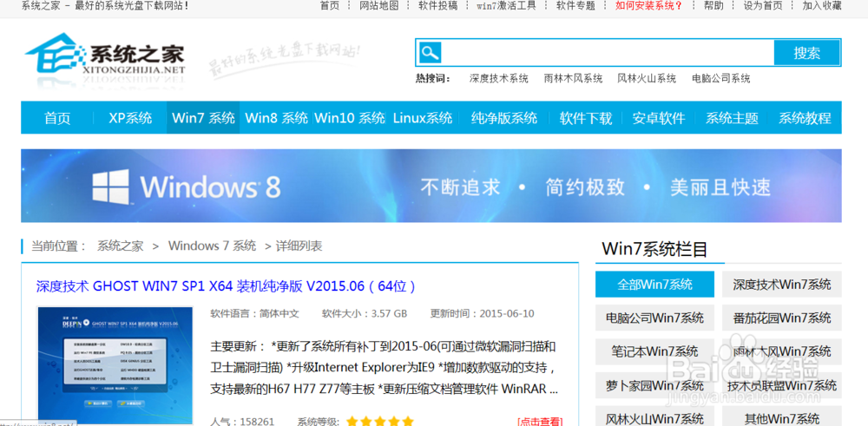Image resolution: width=868 pixels, height=426 pixels.
Task: Open the 深度技术 GHOST WIN7 SP1 X64 title link
Action: [226, 286]
